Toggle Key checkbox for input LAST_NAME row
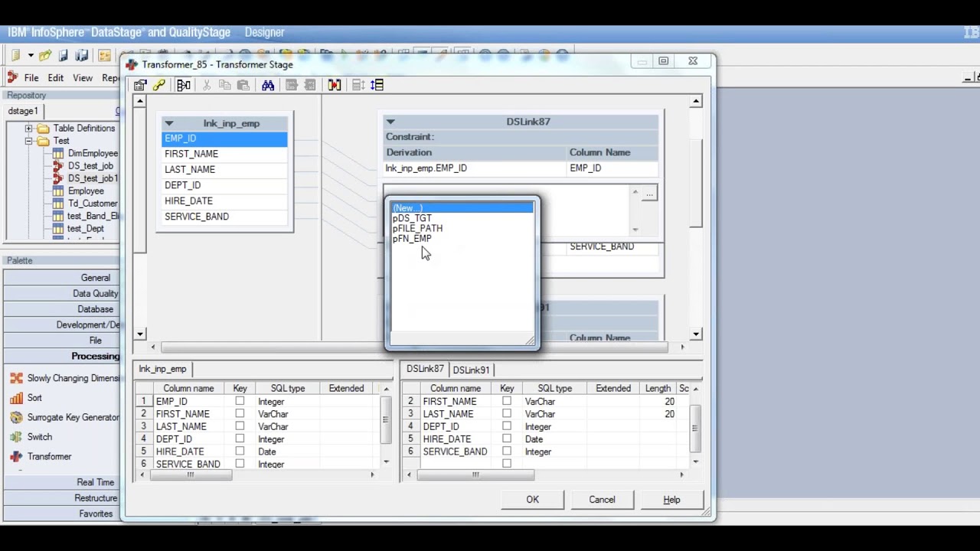Viewport: 980px width, 551px height. pyautogui.click(x=240, y=426)
